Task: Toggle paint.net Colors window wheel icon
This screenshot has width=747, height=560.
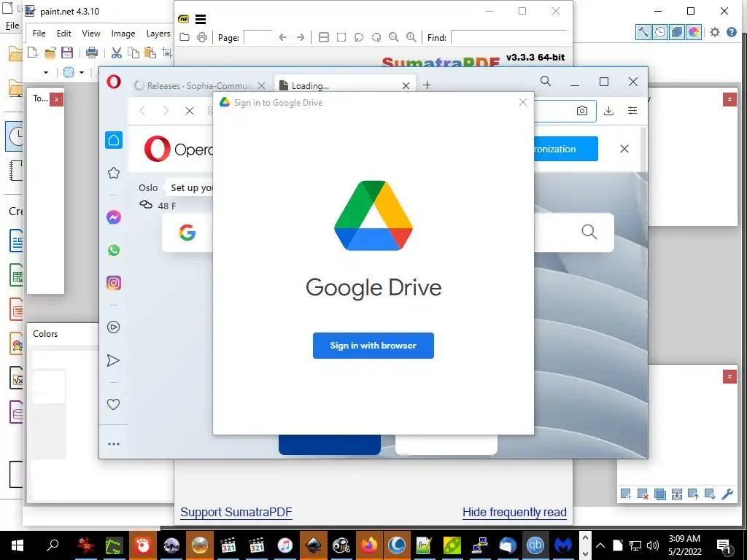Action: pyautogui.click(x=694, y=32)
